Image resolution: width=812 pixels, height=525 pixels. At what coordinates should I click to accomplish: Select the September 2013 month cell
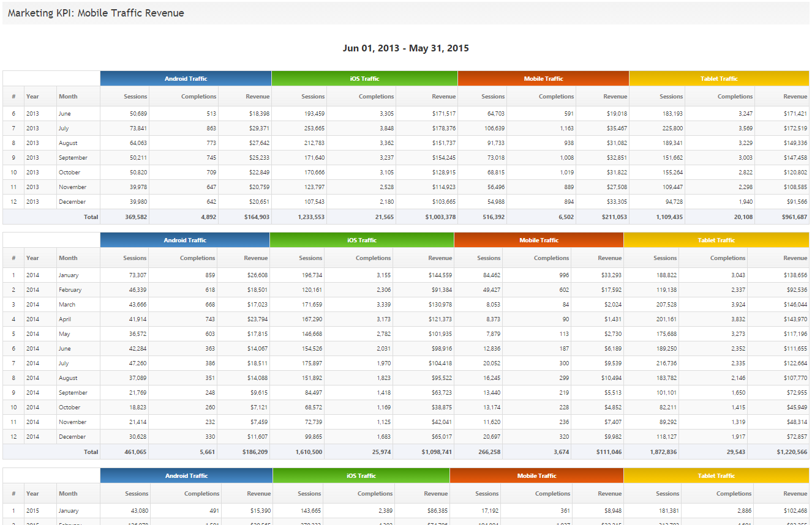[73, 158]
